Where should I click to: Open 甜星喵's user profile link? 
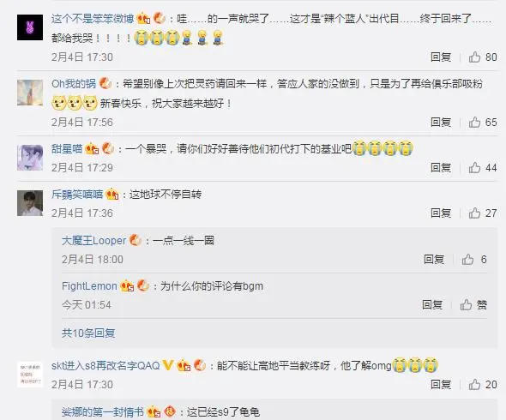67,148
